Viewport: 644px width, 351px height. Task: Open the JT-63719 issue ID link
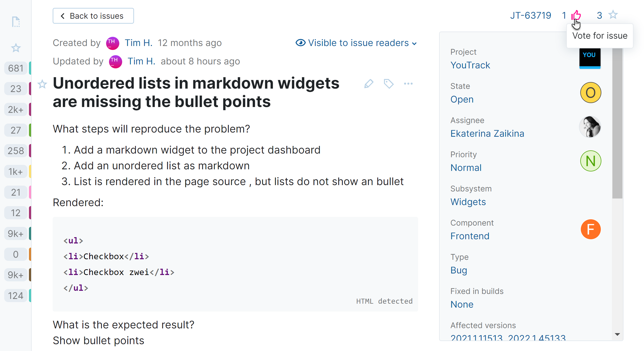[x=531, y=16]
